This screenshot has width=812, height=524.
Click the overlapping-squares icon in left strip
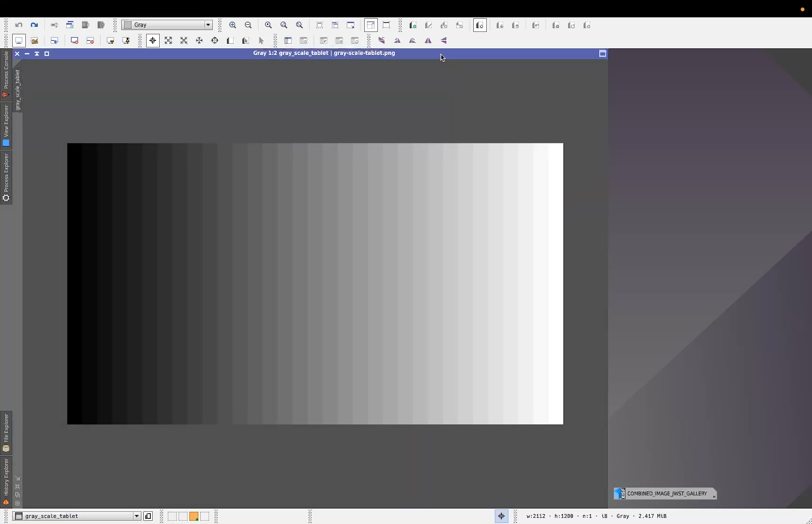17,495
